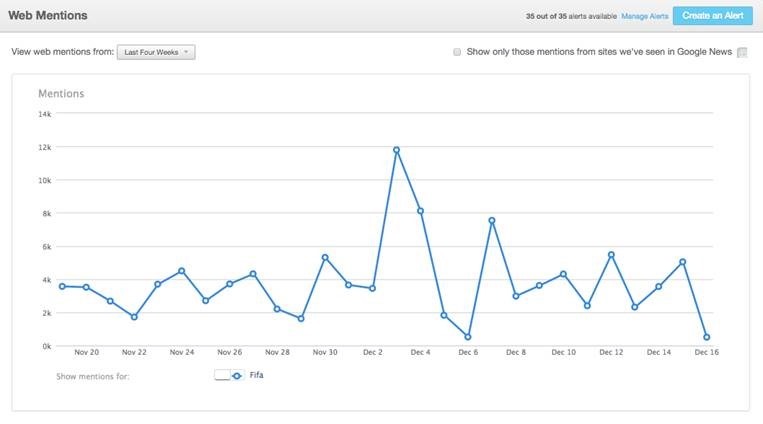Open the Manage Alerts link
This screenshot has width=763, height=424.
645,17
